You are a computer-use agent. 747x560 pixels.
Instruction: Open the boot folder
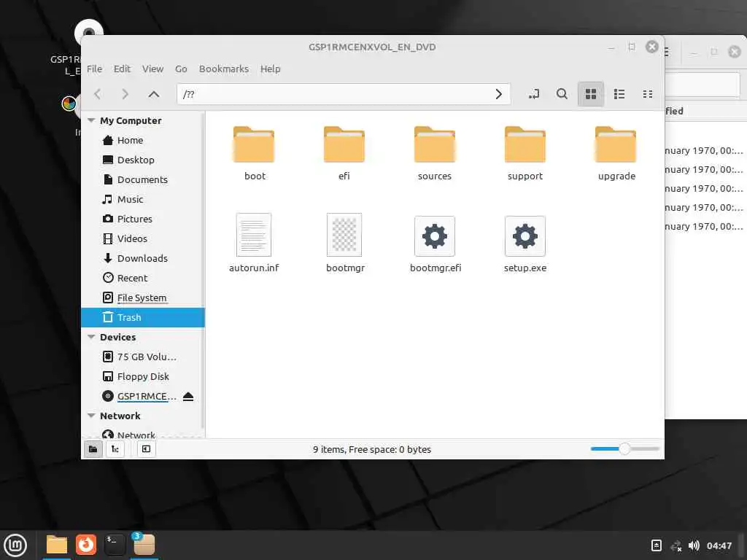255,153
